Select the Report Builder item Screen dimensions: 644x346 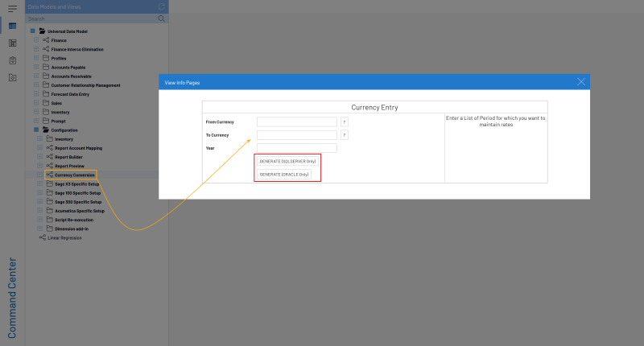click(68, 157)
